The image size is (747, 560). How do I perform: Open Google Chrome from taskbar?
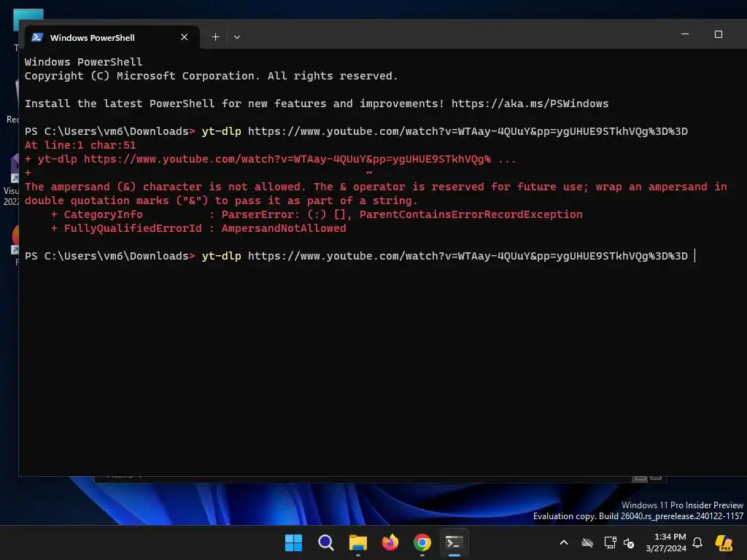(x=422, y=542)
